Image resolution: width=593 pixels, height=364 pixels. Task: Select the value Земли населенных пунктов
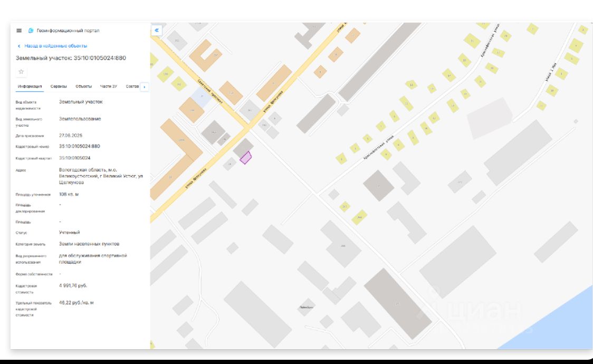pos(89,244)
